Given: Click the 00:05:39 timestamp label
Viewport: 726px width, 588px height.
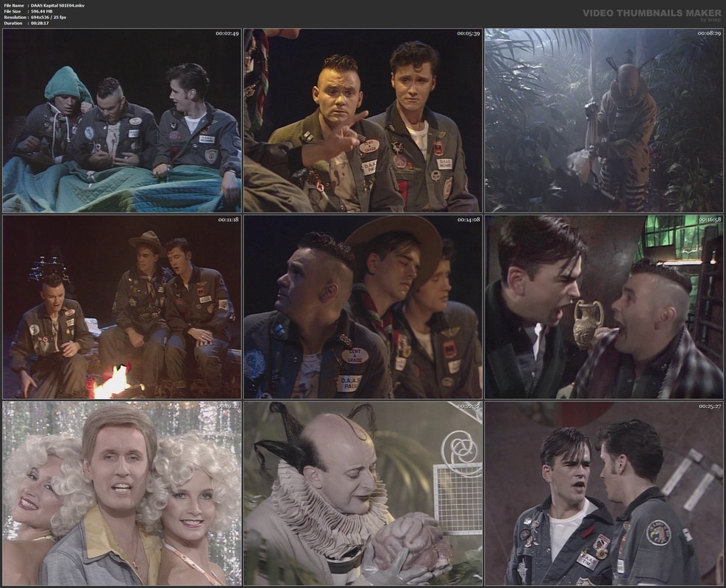Looking at the screenshot, I should tap(469, 33).
